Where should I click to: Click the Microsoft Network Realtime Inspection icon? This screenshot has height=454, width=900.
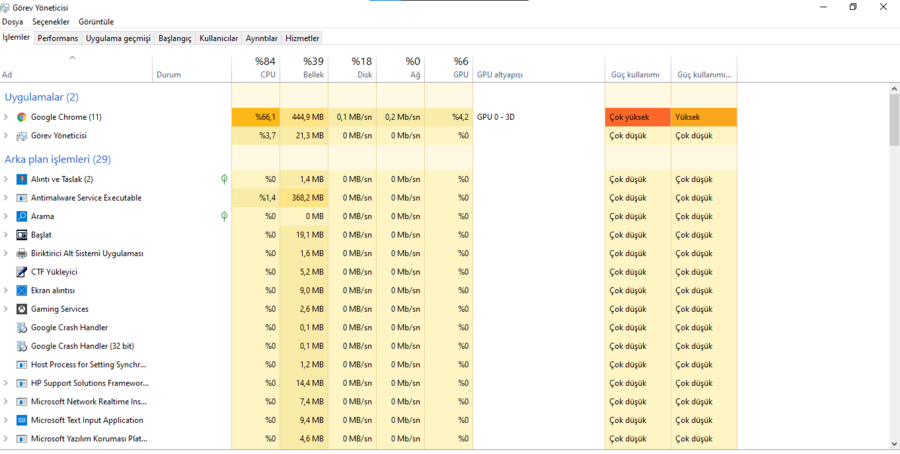(x=21, y=402)
